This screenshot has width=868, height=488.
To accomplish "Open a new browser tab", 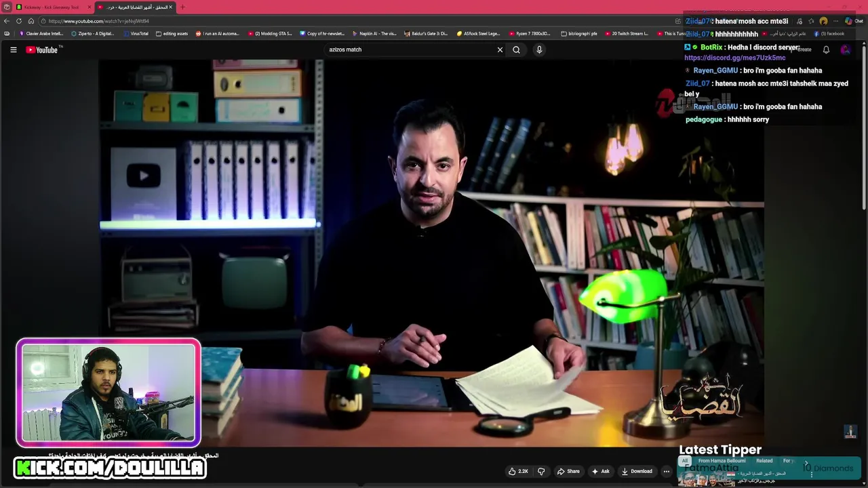I will 182,7.
